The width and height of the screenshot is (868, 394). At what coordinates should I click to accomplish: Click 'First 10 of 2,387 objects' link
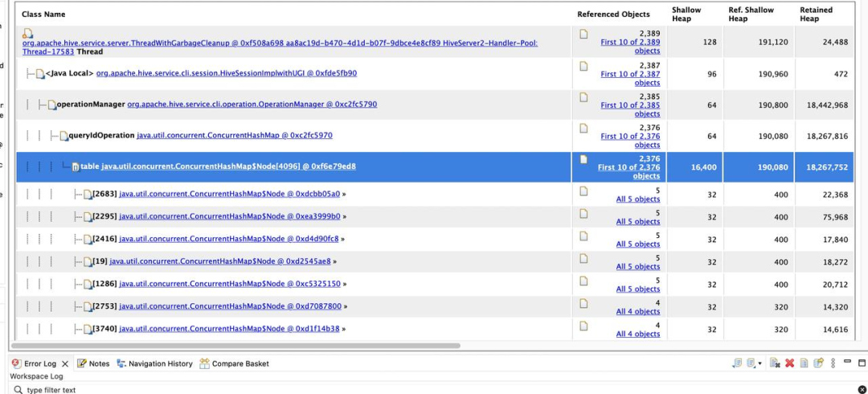pyautogui.click(x=631, y=78)
